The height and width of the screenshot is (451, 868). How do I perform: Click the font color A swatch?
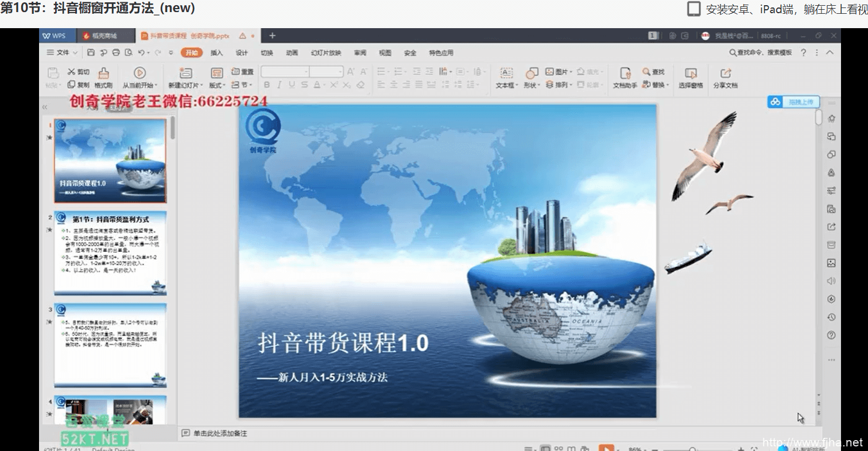(317, 84)
